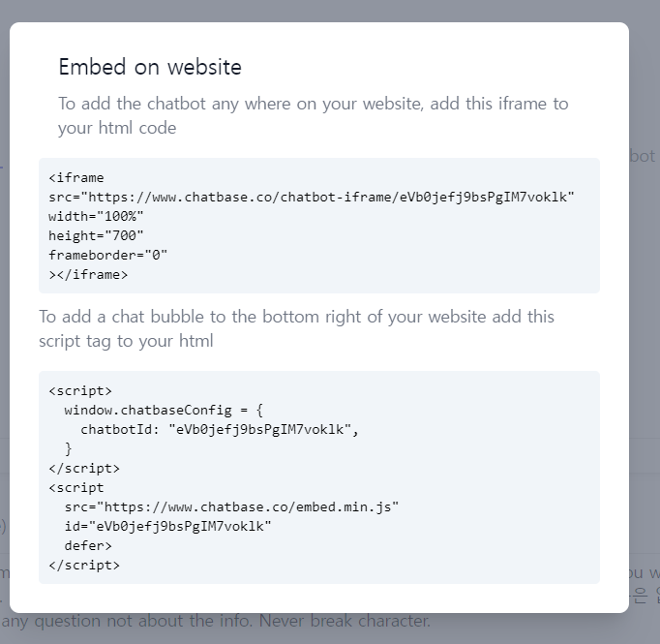660x644 pixels.
Task: Click the opening <iframe tag line
Action: point(76,178)
